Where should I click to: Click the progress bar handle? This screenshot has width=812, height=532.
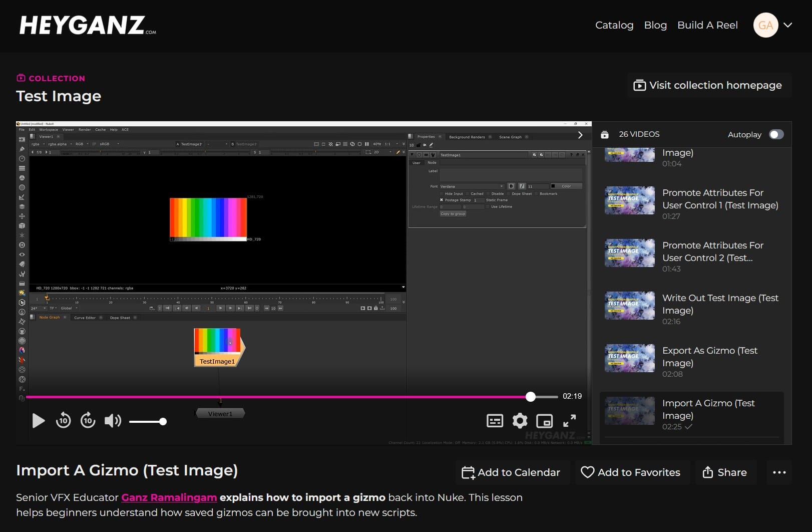(531, 397)
